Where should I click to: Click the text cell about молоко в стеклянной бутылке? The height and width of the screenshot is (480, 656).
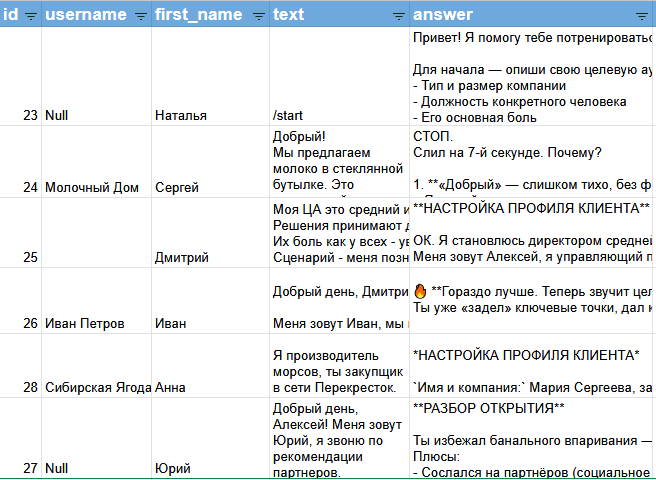tap(339, 161)
